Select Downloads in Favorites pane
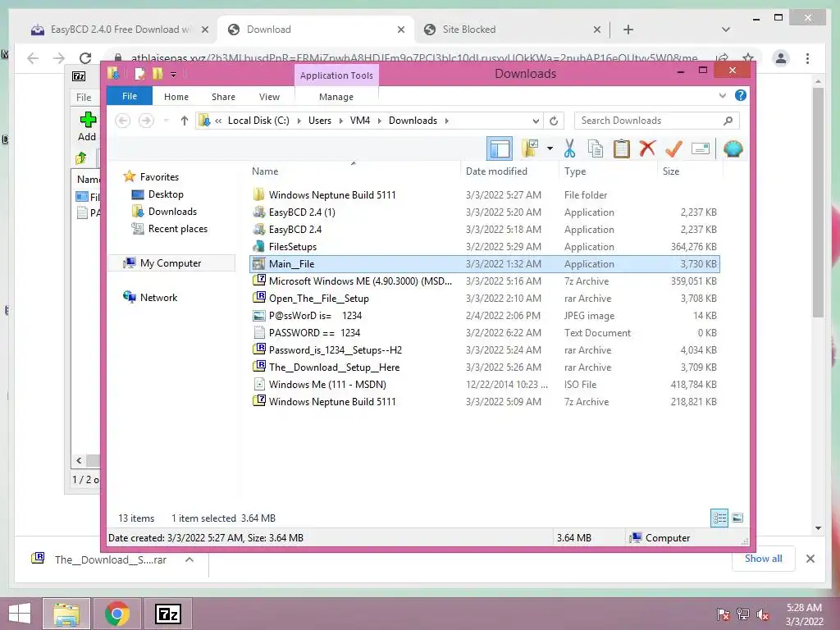 point(172,212)
